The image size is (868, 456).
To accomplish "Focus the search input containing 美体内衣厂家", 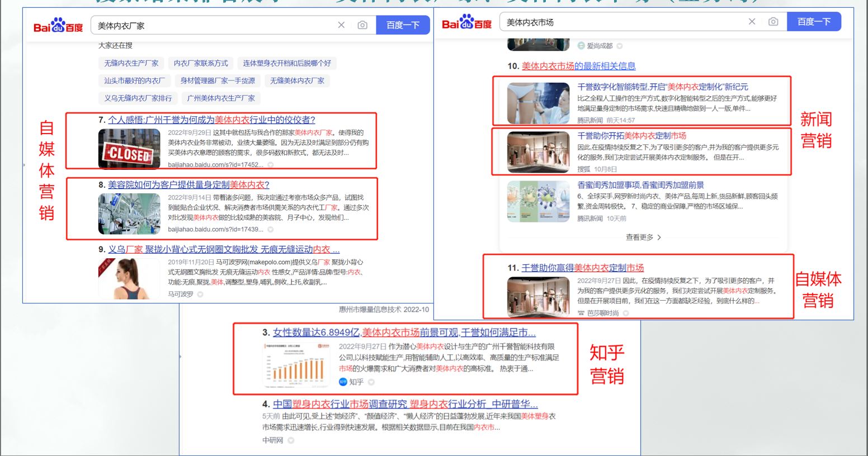I will pos(213,25).
